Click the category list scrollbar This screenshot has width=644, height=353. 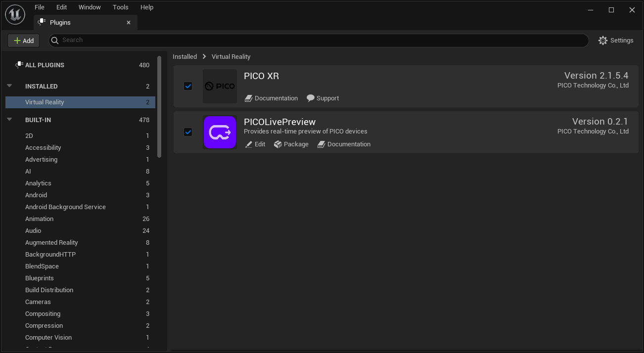159,107
